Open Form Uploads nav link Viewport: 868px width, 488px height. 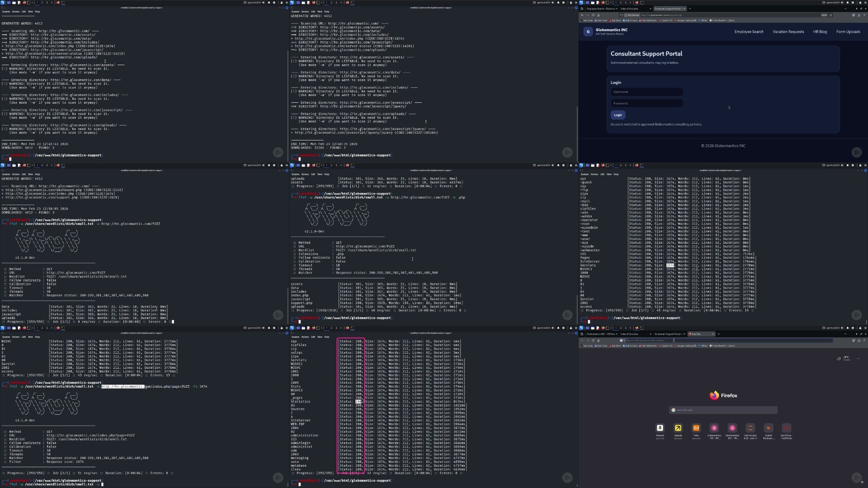(x=848, y=32)
